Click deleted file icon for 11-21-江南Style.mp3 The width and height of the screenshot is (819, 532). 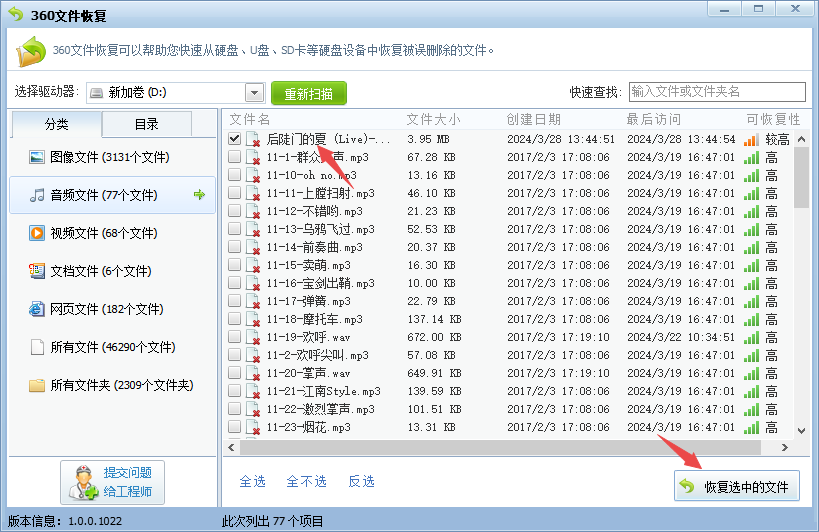pyautogui.click(x=253, y=391)
